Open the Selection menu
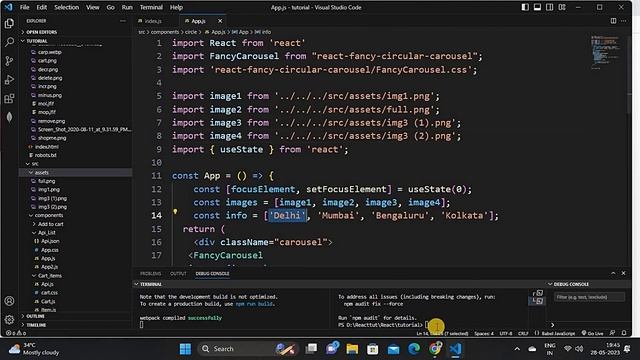The width and height of the screenshot is (640, 360). point(67,7)
